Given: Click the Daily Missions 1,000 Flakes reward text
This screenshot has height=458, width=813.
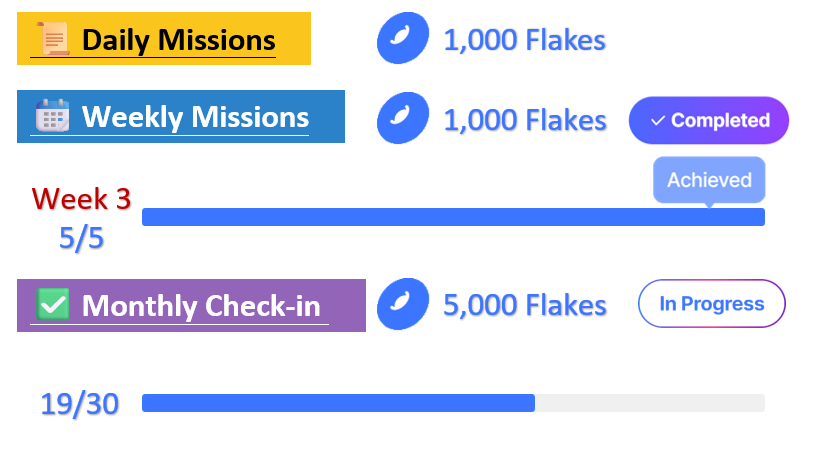Looking at the screenshot, I should pyautogui.click(x=524, y=41).
